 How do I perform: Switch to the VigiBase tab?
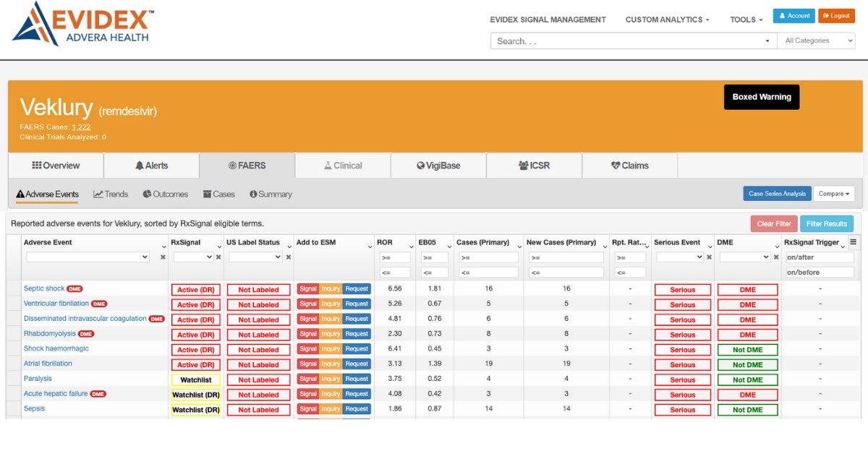click(438, 166)
